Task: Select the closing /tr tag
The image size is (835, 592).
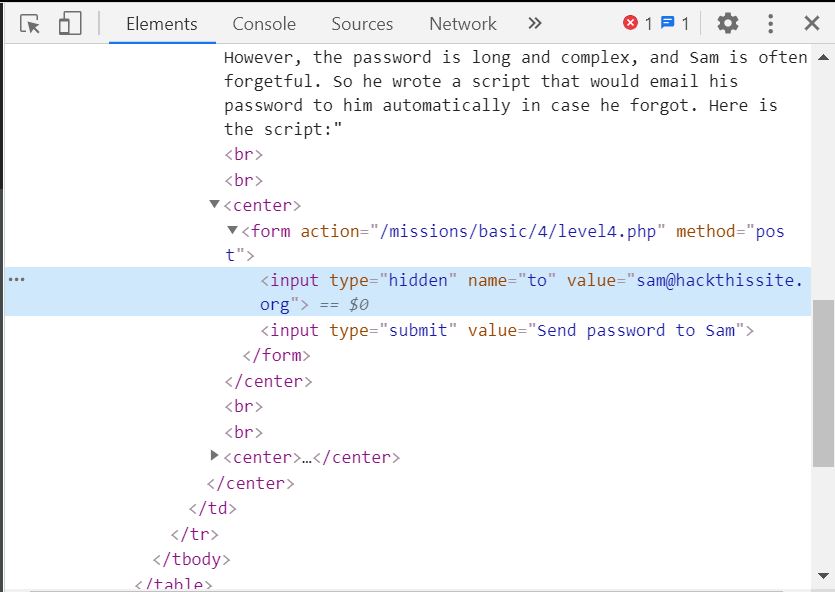Action: [195, 534]
